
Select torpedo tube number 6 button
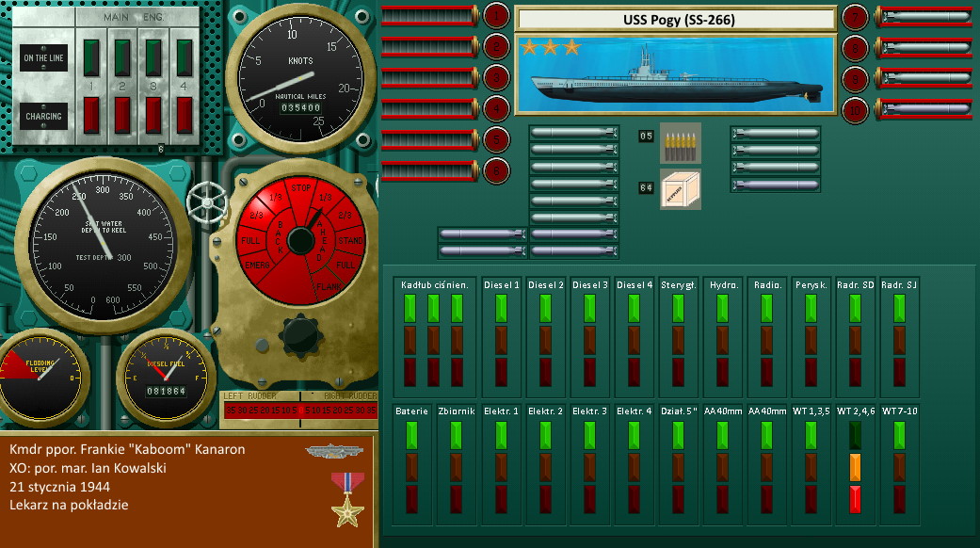click(497, 170)
